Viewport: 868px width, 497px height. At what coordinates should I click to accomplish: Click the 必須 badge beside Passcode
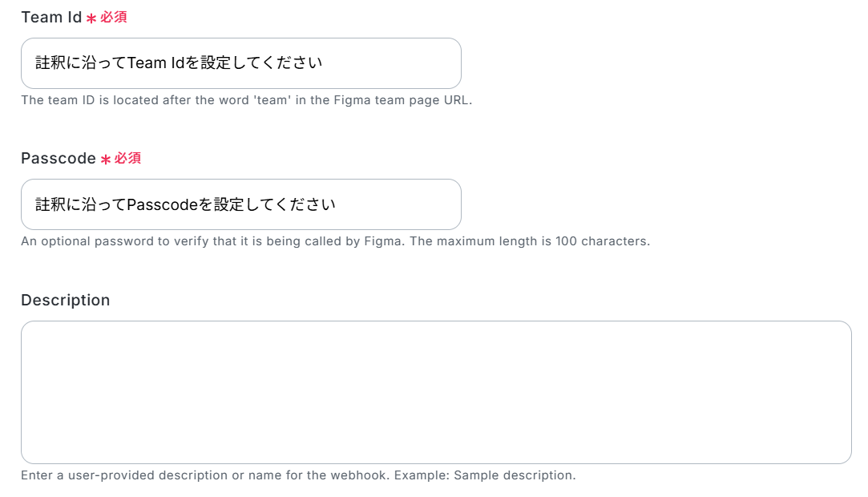(x=128, y=158)
